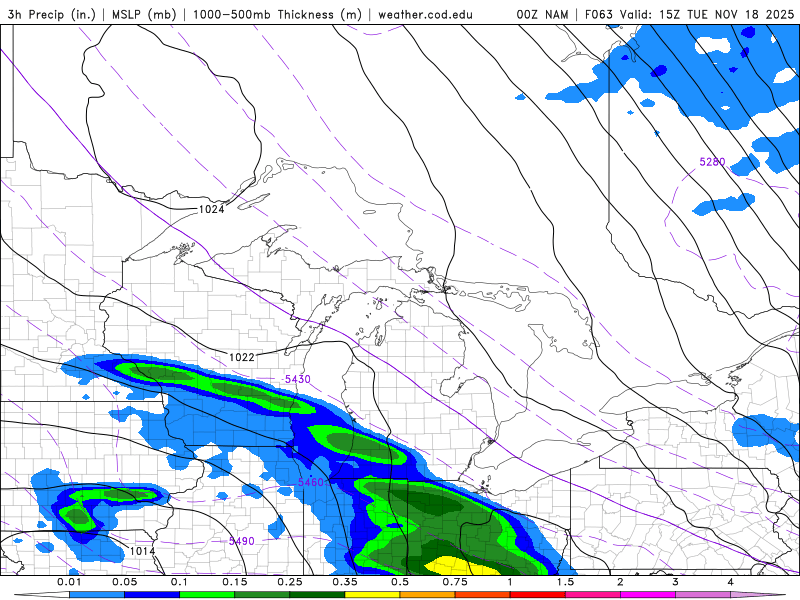Click the 0.25 legend value
This screenshot has width=800, height=600.
[x=290, y=582]
